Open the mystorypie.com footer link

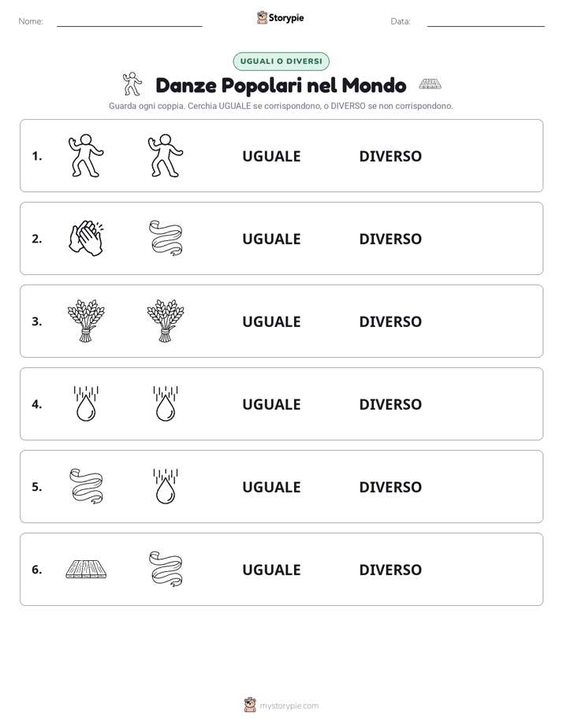281,705
